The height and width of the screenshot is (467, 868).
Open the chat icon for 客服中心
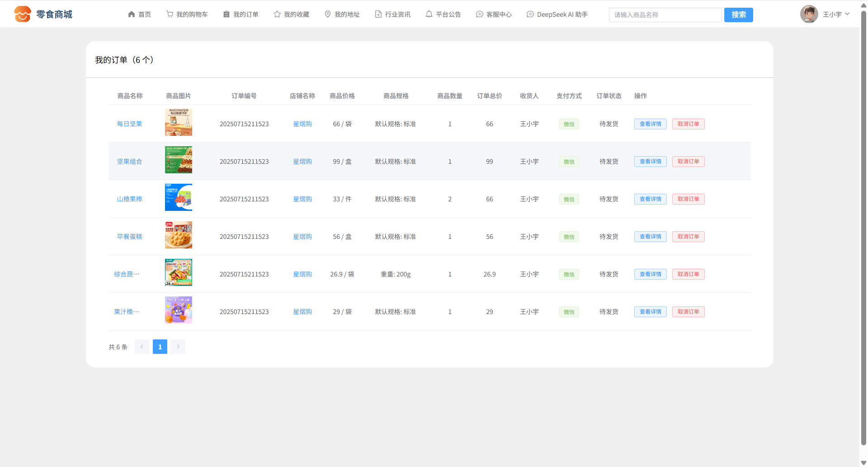(x=480, y=14)
